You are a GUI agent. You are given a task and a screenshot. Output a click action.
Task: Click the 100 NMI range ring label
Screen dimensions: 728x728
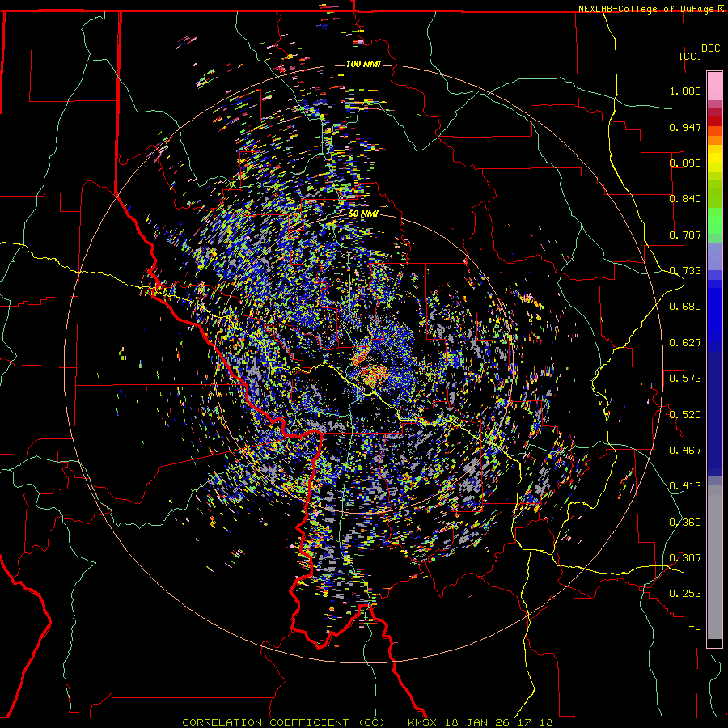tap(363, 64)
